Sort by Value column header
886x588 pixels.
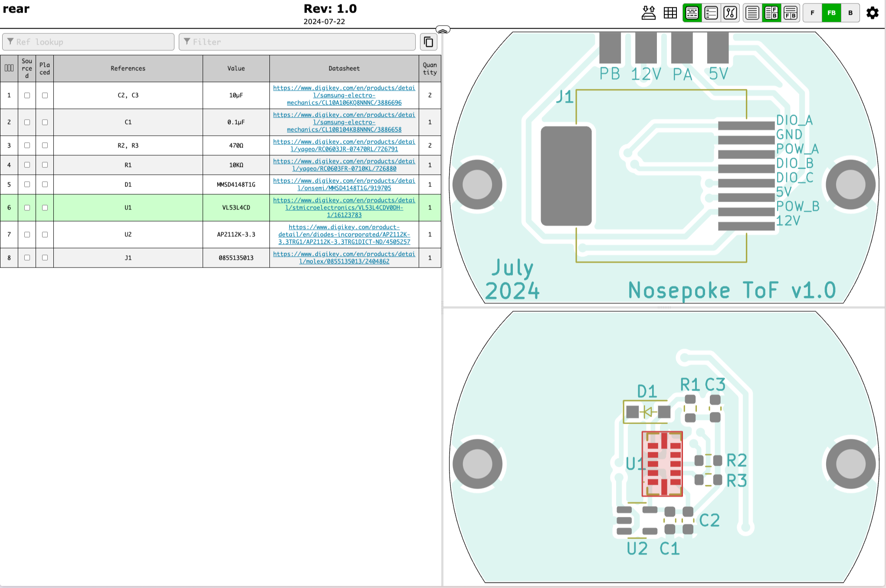pos(236,69)
